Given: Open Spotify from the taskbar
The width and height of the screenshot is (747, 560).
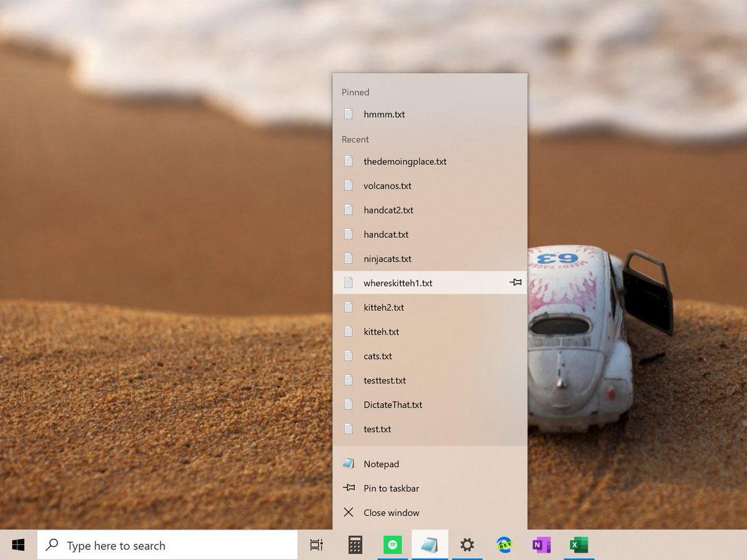Looking at the screenshot, I should click(x=392, y=544).
